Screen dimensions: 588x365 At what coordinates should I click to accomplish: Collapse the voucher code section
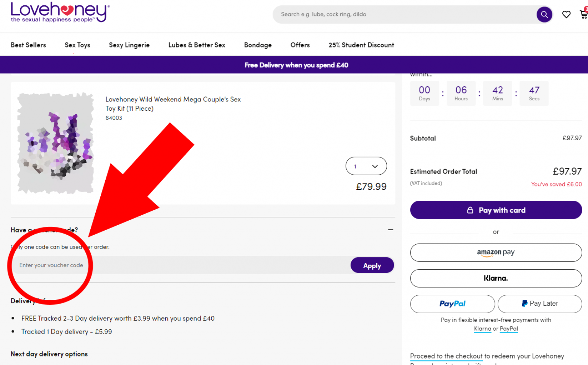390,230
